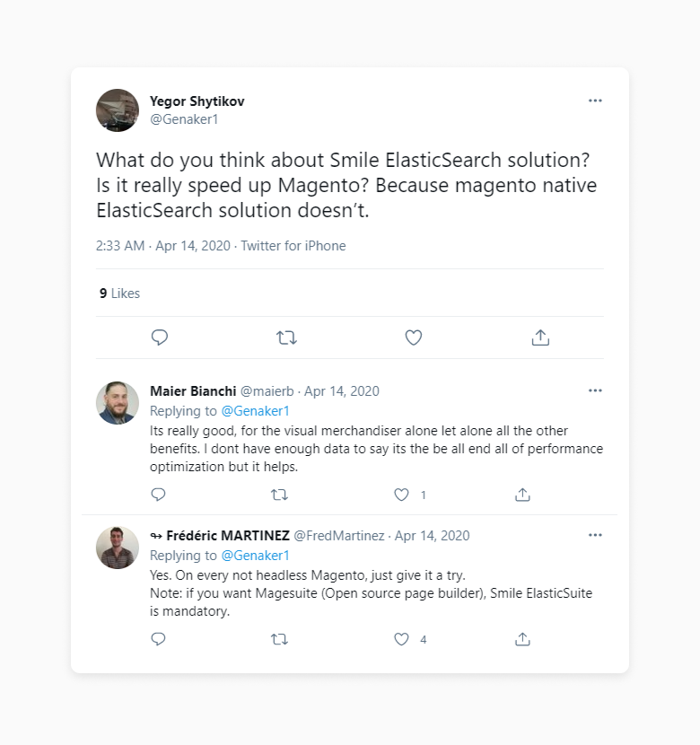Image resolution: width=700 pixels, height=745 pixels.
Task: Open Twitter for iPhone source link
Action: point(293,246)
